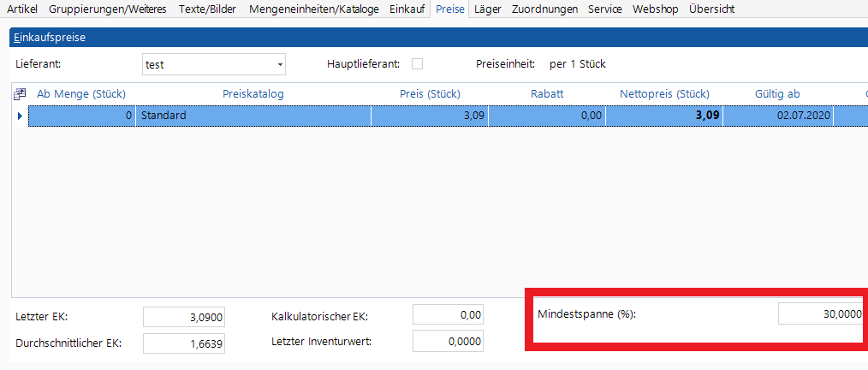Open the Zuordnungen tab
Image resolution: width=868 pixels, height=370 pixels.
[x=544, y=9]
